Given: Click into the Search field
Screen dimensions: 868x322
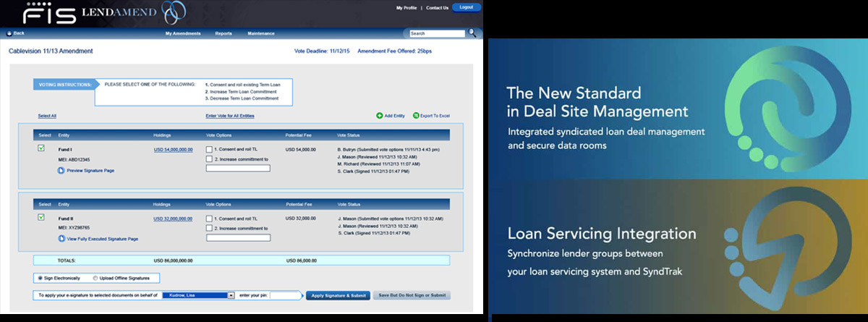Looking at the screenshot, I should point(437,33).
